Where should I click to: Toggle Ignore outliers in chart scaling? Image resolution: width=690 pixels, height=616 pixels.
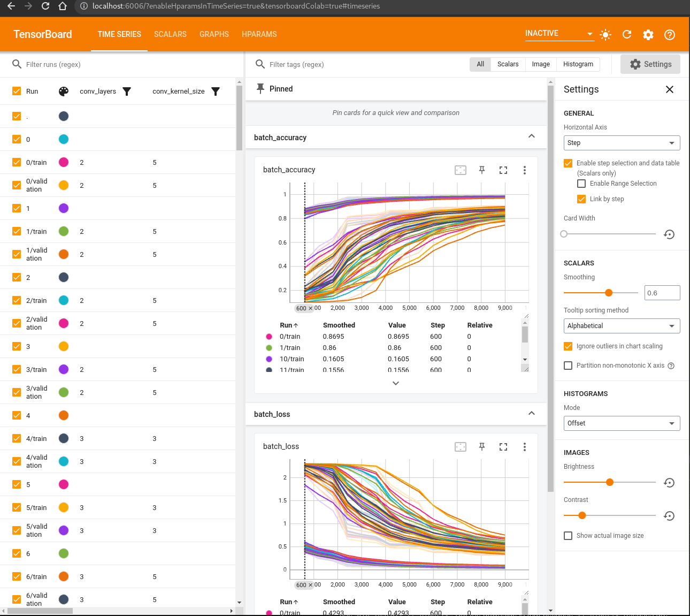[568, 346]
